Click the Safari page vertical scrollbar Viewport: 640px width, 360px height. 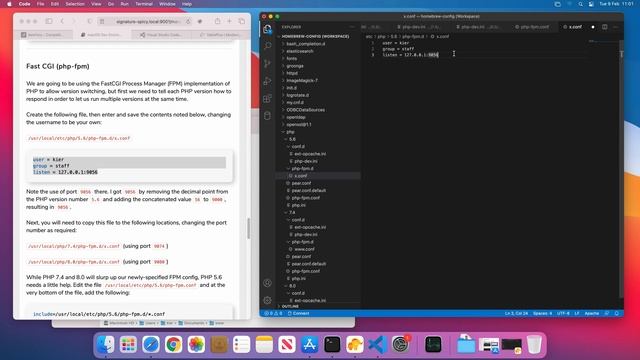click(249, 229)
